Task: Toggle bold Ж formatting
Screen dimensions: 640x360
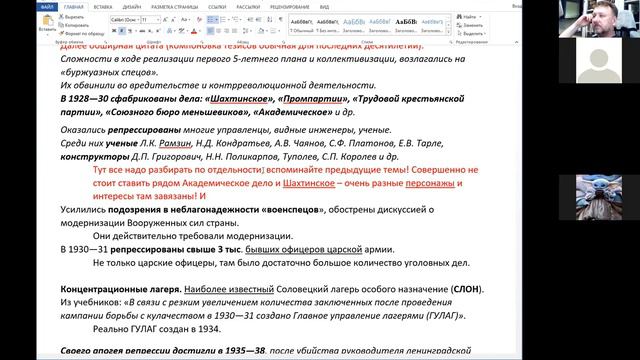Action: [114, 31]
